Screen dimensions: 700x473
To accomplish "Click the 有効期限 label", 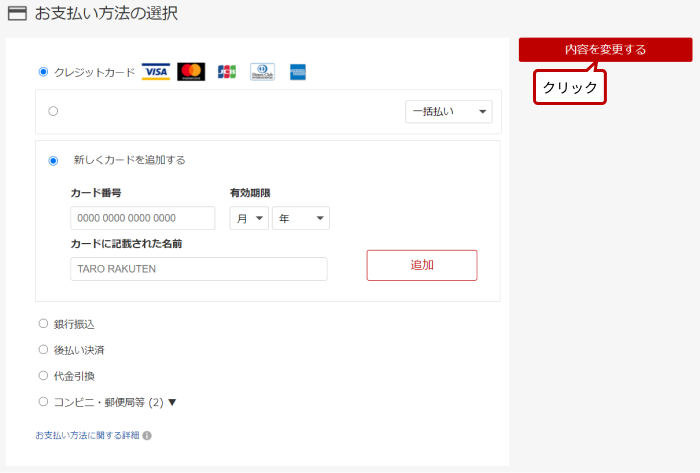I will (250, 193).
